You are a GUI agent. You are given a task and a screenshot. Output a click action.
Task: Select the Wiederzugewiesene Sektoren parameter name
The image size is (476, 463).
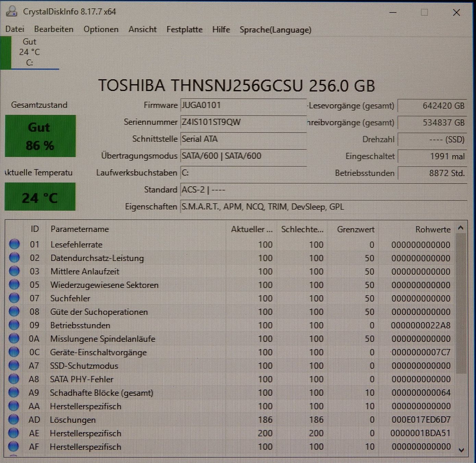(x=105, y=285)
